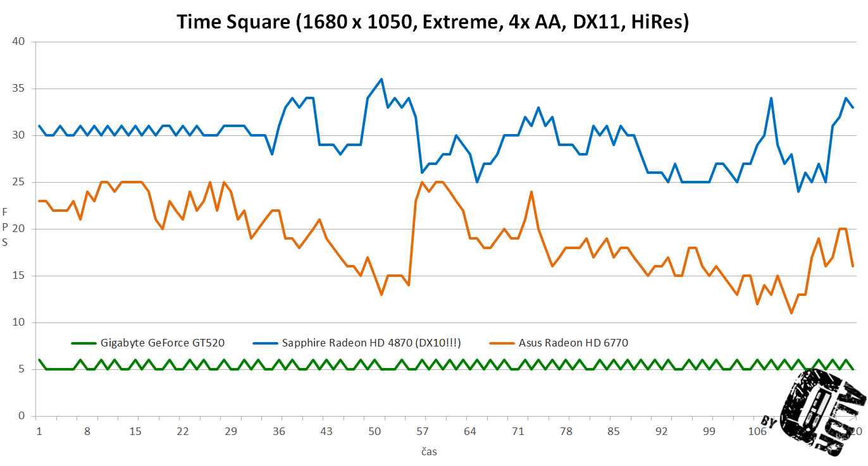
Task: Click the x-axis label 78
Action: [567, 431]
